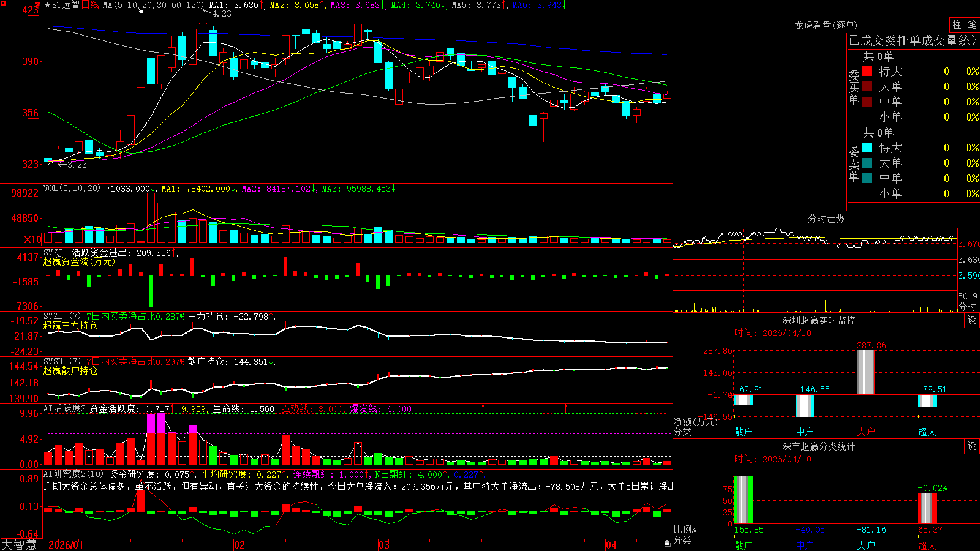Click the 委买单 section label
The image size is (980, 551).
pos(854,88)
